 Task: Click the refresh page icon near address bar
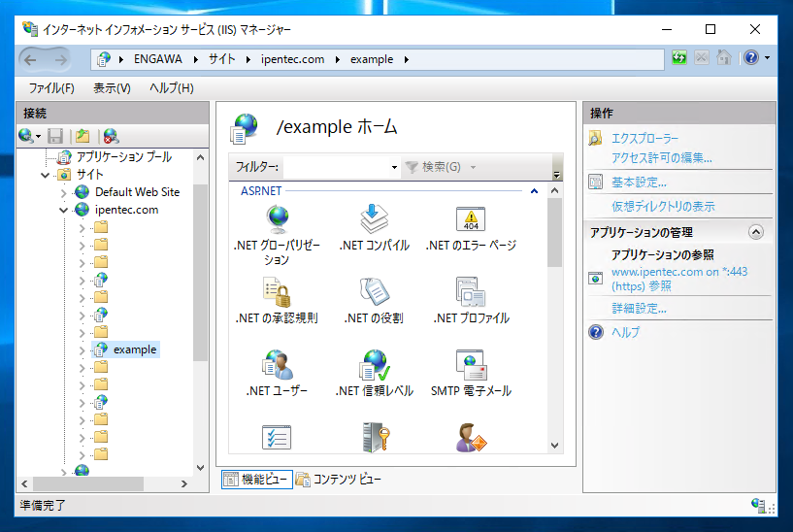(x=679, y=57)
